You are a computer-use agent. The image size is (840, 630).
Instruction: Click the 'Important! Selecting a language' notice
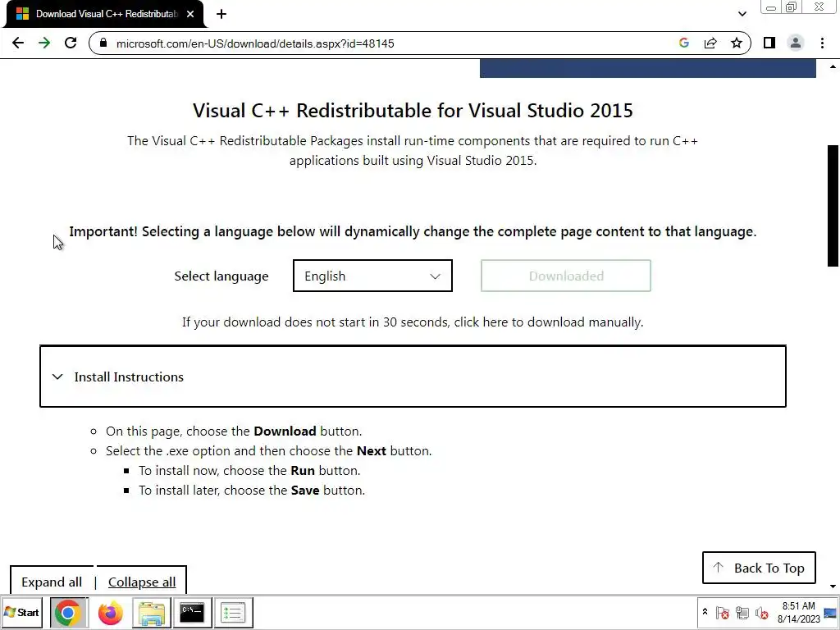[x=413, y=231]
